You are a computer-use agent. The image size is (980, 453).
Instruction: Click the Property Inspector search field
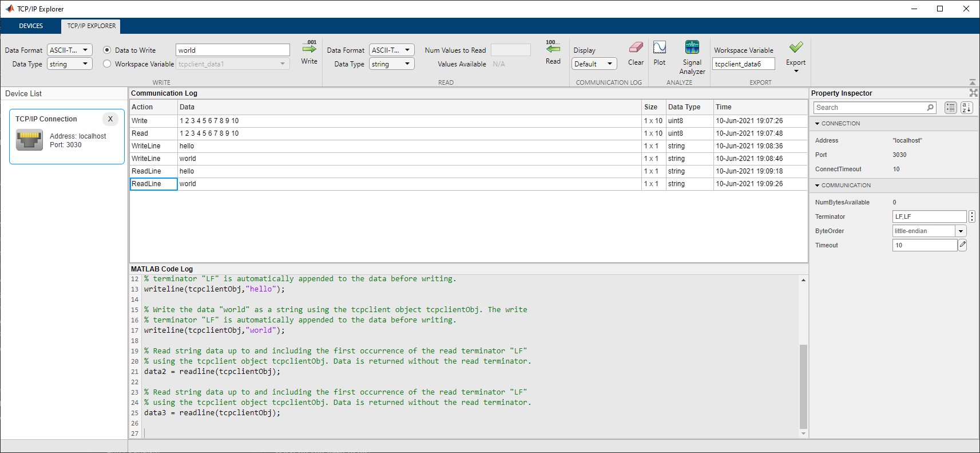[870, 108]
